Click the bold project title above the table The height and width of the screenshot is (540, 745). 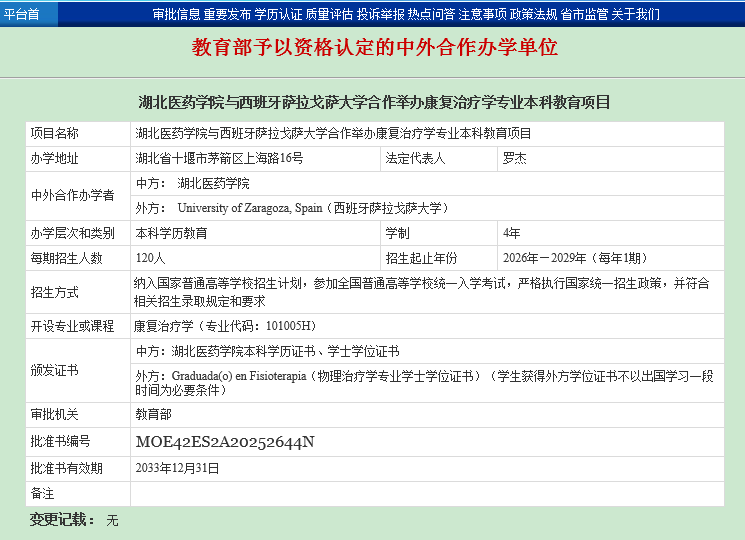tap(374, 102)
